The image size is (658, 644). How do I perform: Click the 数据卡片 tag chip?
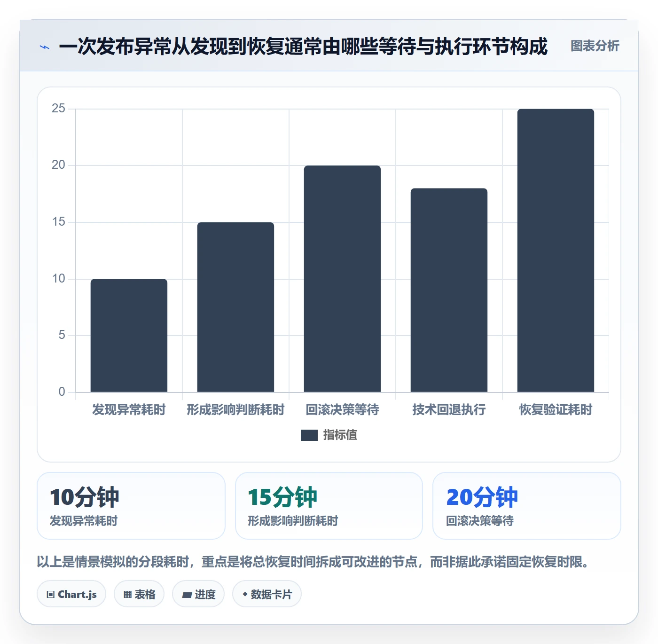[x=267, y=594]
